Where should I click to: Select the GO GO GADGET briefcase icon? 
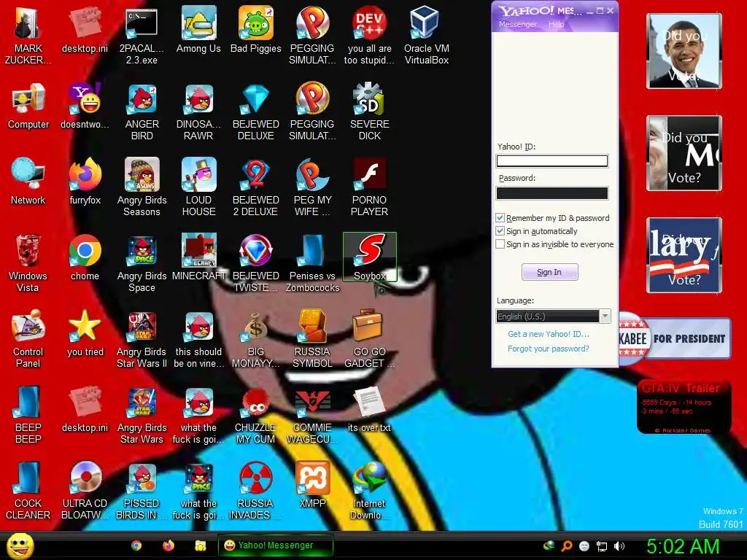coord(370,338)
